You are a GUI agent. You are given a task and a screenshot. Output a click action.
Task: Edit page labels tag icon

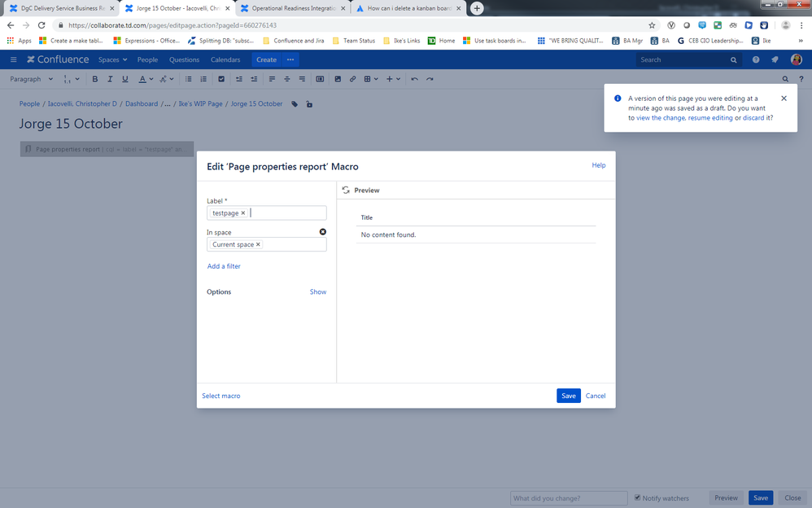(x=295, y=104)
